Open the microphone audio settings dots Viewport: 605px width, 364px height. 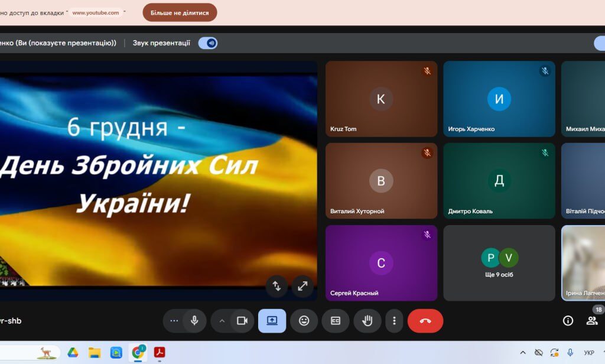tap(174, 321)
